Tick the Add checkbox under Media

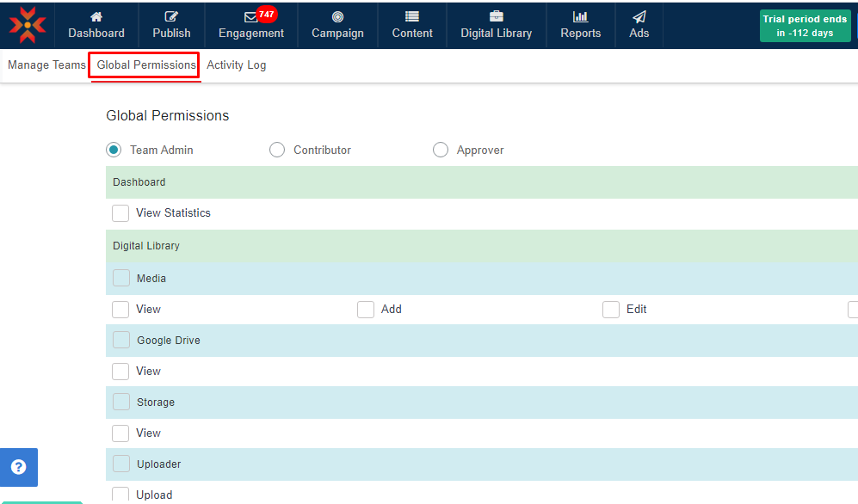[x=366, y=310]
